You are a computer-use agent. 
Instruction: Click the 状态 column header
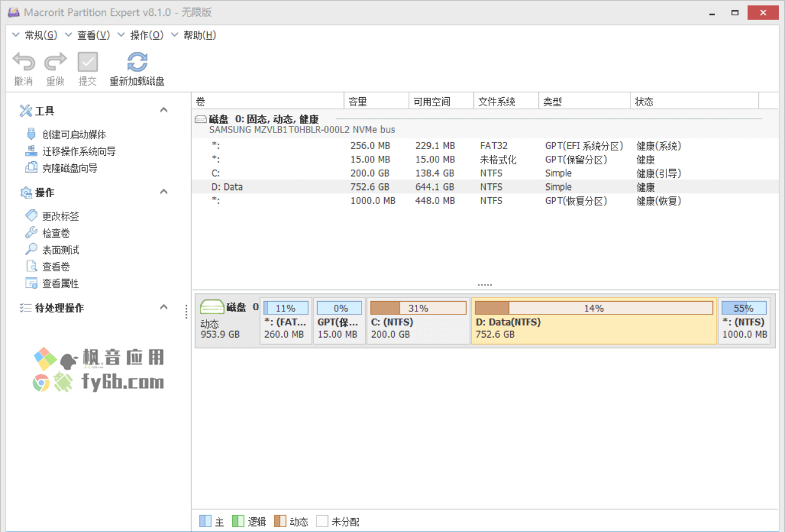click(x=694, y=101)
